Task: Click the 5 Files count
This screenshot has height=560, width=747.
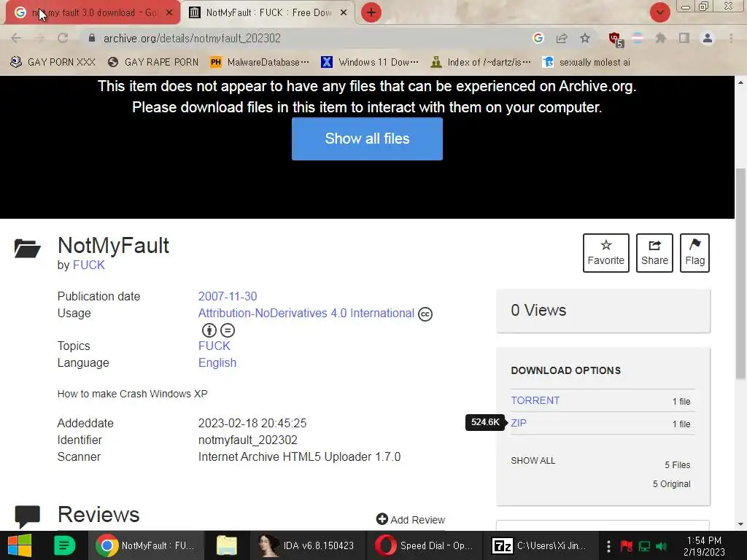Action: point(678,464)
